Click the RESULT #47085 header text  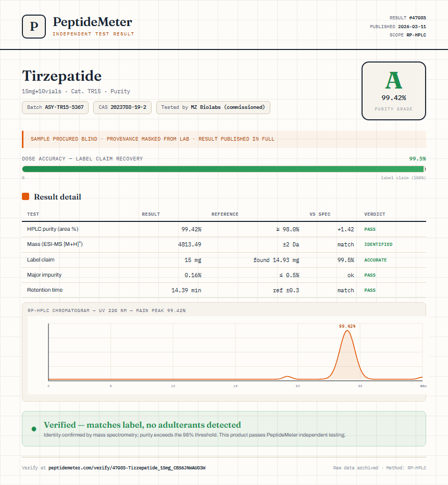(407, 18)
